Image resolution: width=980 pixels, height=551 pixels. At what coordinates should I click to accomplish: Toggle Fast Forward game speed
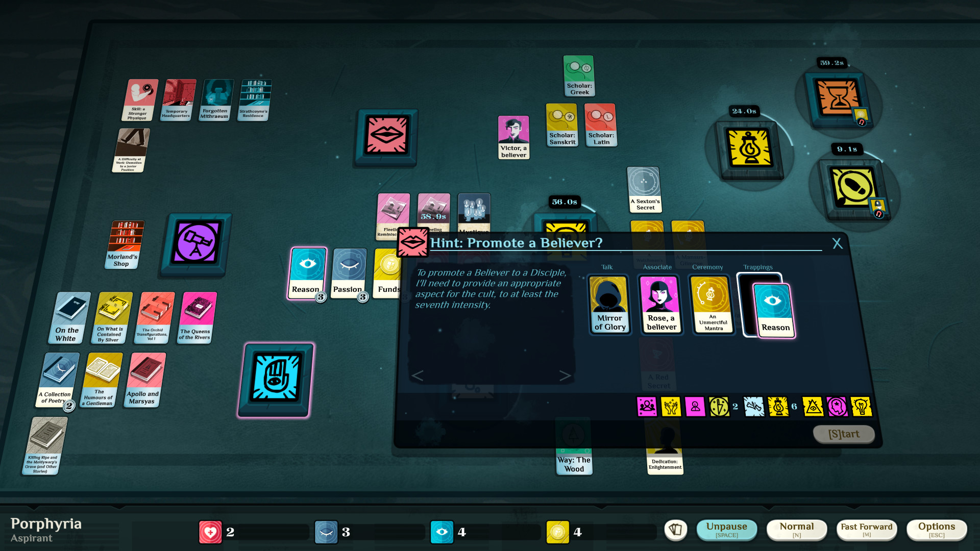pos(868,532)
